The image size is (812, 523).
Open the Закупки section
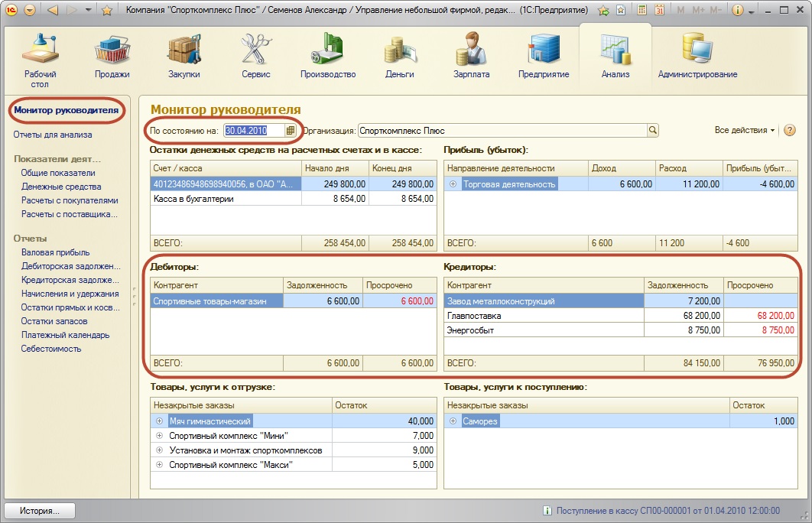184,57
